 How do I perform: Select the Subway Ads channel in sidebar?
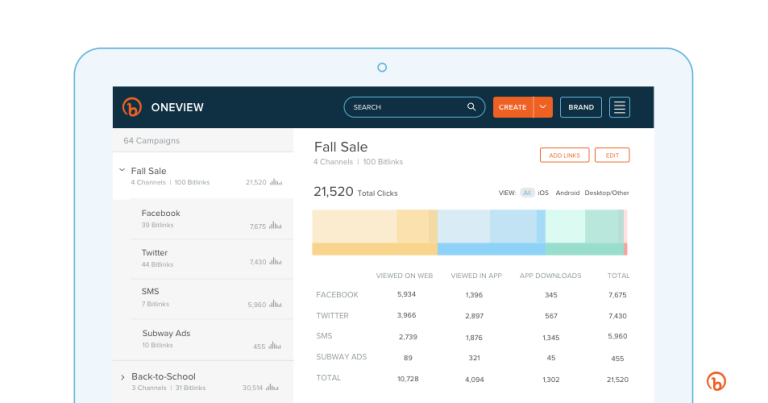[212, 339]
